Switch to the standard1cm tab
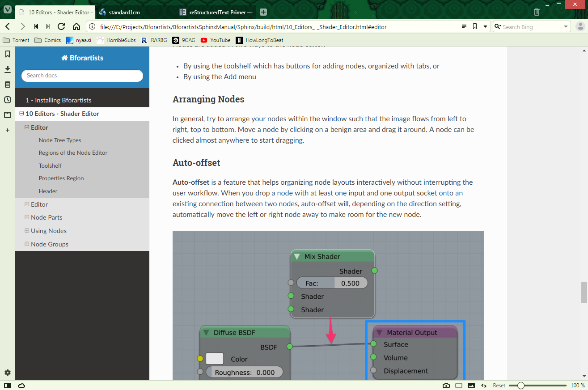The width and height of the screenshot is (588, 390). (x=135, y=12)
